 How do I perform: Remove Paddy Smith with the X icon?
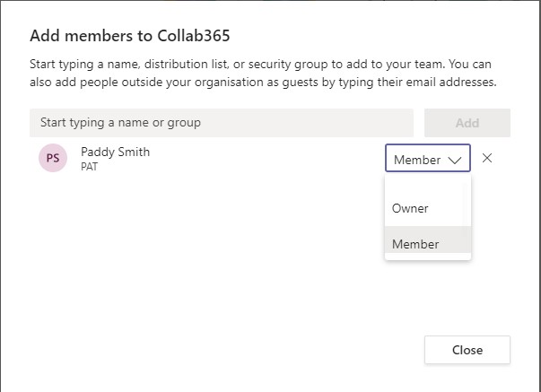coord(487,158)
